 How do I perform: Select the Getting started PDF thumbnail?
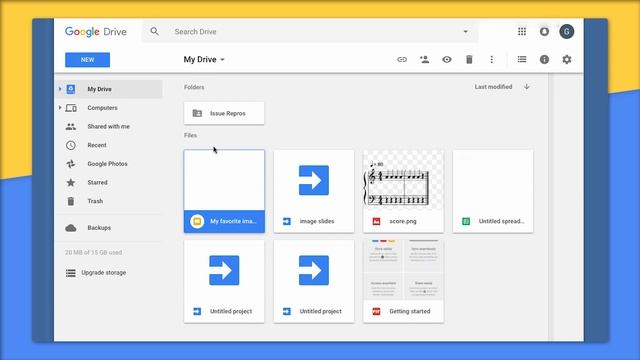[x=403, y=270]
